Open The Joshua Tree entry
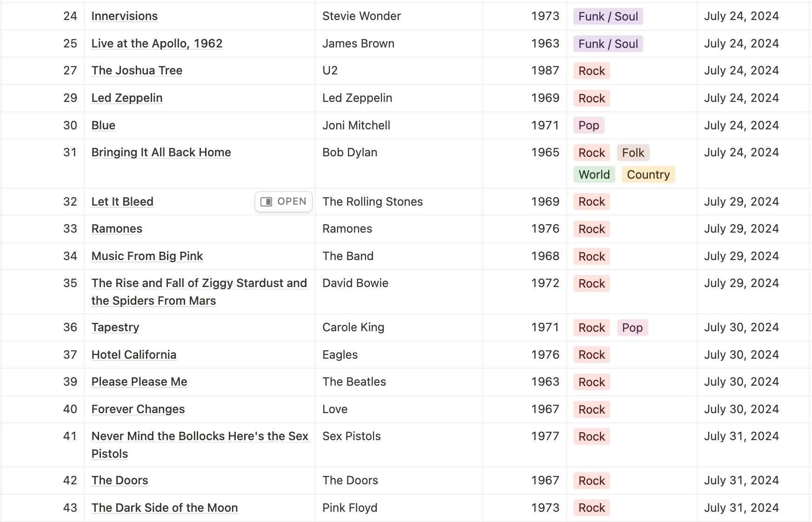Image resolution: width=812 pixels, height=522 pixels. [137, 71]
